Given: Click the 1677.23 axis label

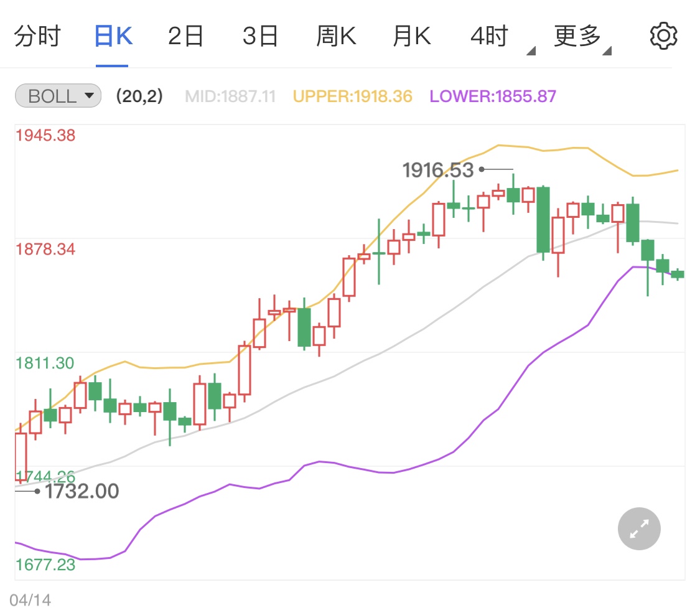Looking at the screenshot, I should point(45,565).
